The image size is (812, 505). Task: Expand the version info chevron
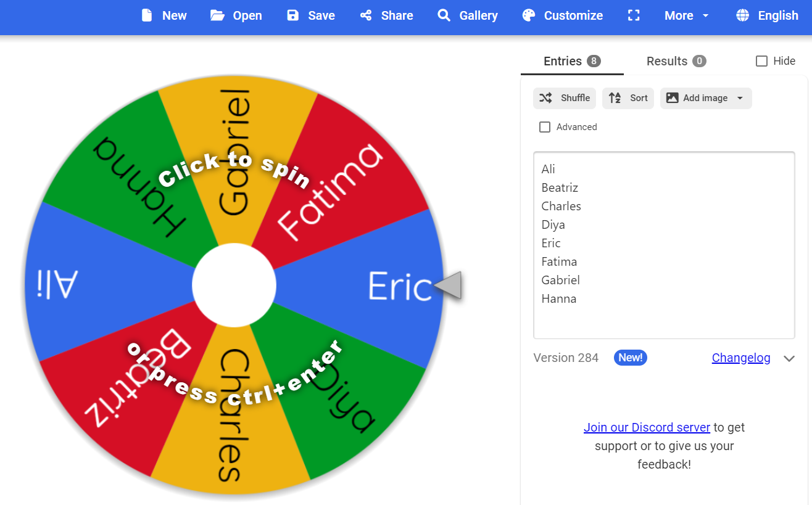pyautogui.click(x=789, y=359)
